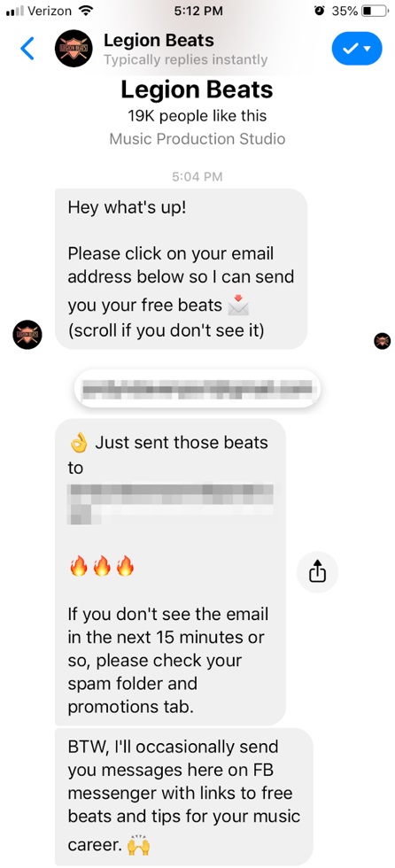The width and height of the screenshot is (395, 868).
Task: Tap the "Hey what's up!" message bubble
Action: tap(181, 269)
